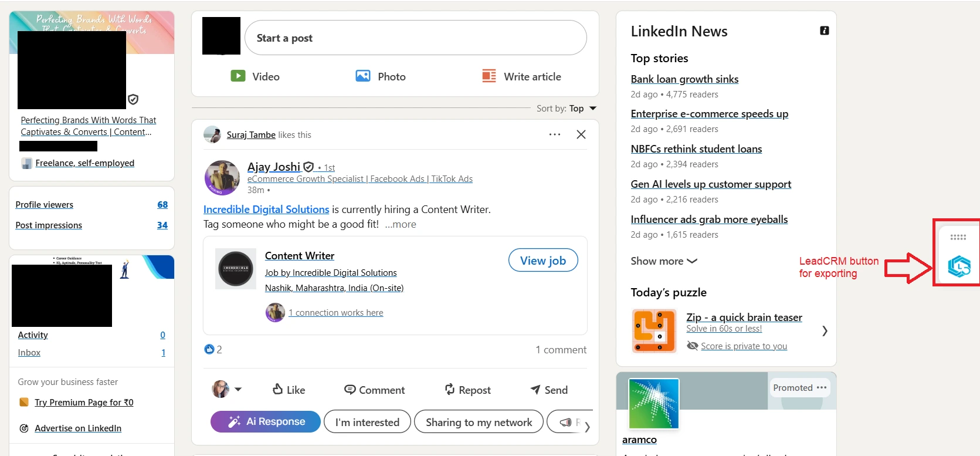Screen dimensions: 980x456
Task: Click the verification shield badge on profile
Action: click(x=133, y=99)
